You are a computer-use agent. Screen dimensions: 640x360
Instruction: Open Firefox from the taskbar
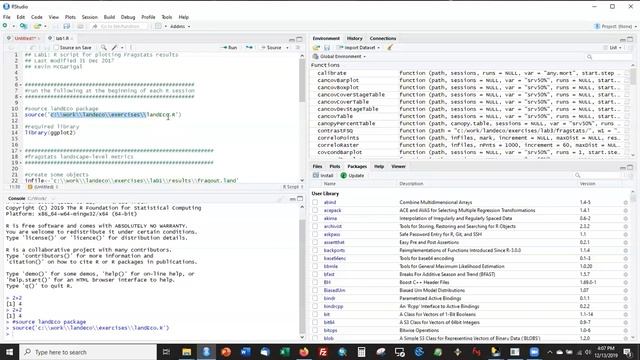304,352
